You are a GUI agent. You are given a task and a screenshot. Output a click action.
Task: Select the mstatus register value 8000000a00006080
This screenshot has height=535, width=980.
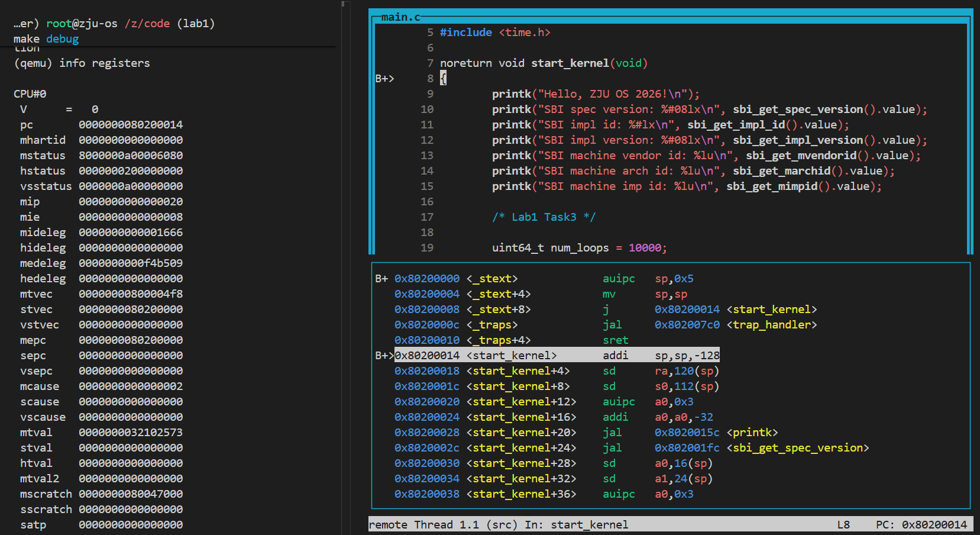tap(131, 156)
